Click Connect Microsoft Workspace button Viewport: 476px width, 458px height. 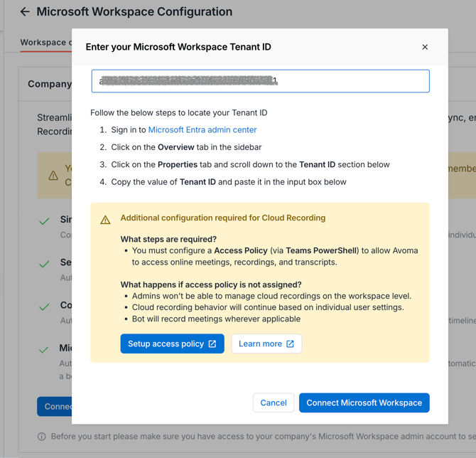(x=364, y=403)
